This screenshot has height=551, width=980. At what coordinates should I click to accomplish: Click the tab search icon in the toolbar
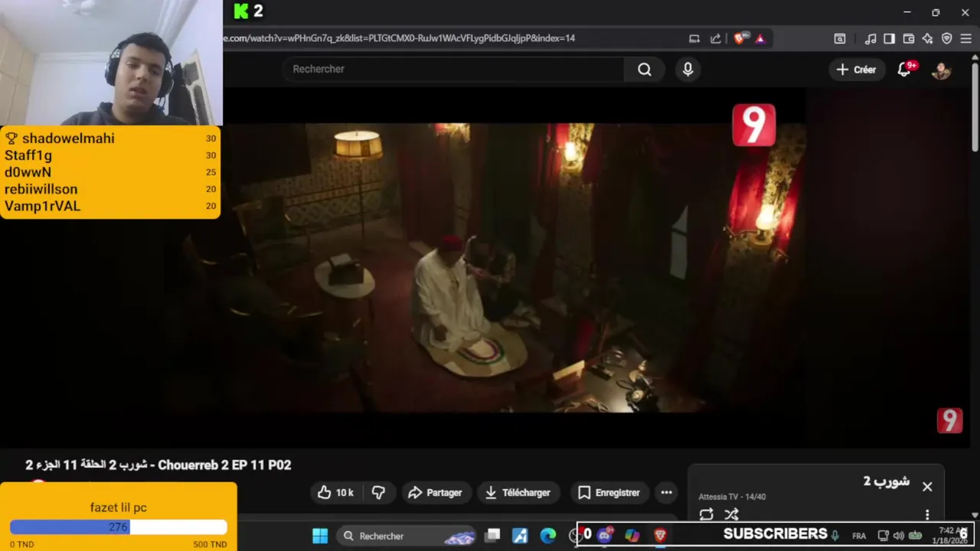[x=840, y=38]
